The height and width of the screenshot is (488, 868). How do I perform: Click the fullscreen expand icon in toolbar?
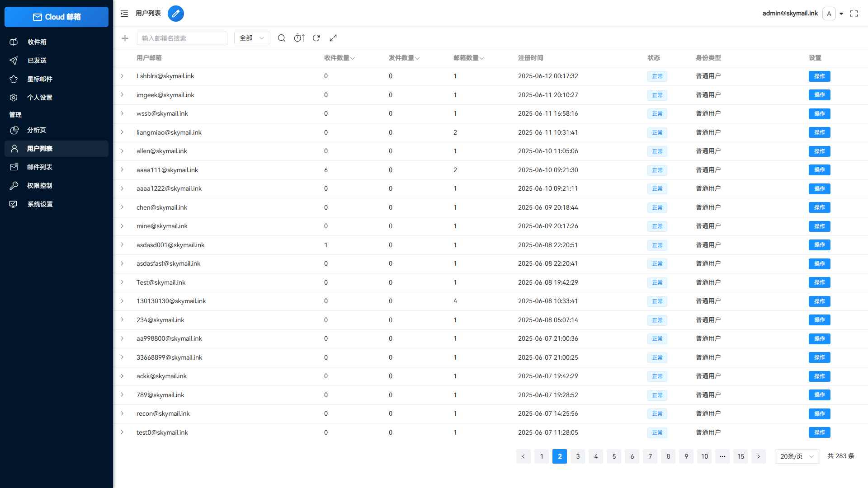(334, 38)
